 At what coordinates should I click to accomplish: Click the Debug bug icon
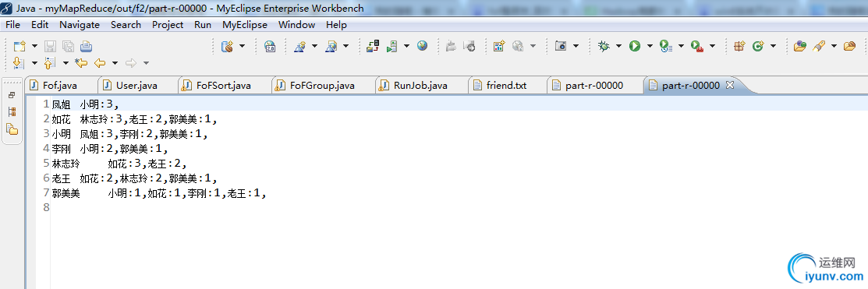click(604, 47)
